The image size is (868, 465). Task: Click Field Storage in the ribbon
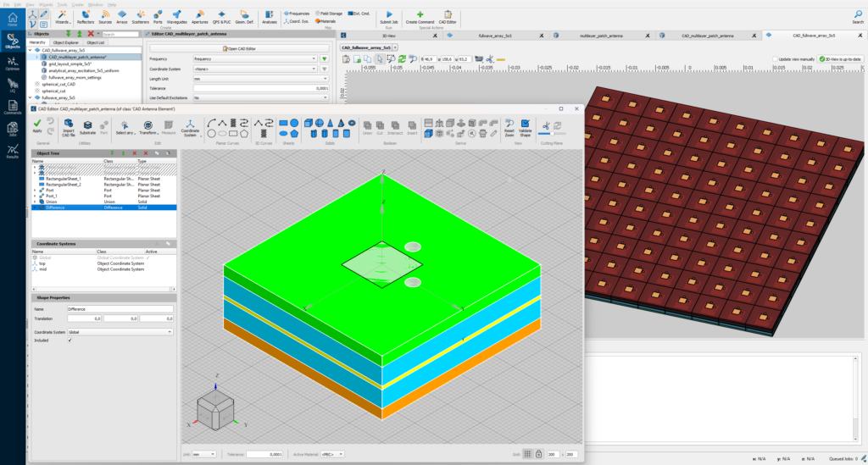point(329,14)
